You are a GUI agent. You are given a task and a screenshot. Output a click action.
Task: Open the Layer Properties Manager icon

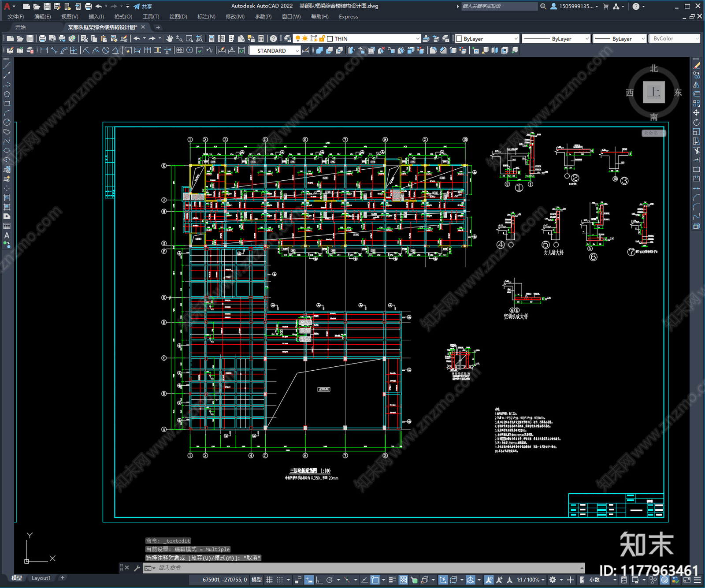click(x=287, y=39)
